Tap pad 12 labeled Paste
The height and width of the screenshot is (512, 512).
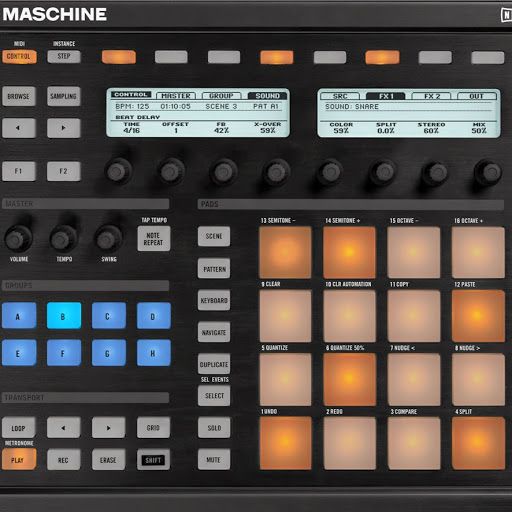pyautogui.click(x=478, y=316)
